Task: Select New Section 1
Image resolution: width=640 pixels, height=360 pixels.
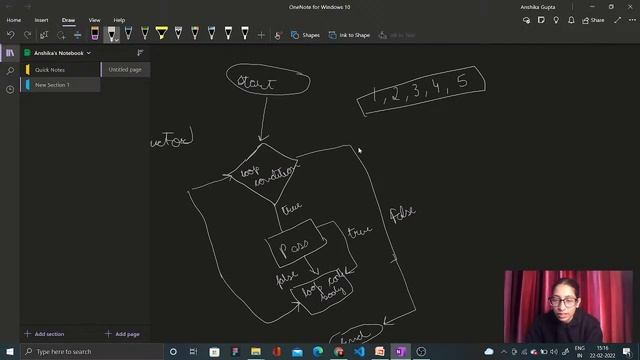Action: 60,85
